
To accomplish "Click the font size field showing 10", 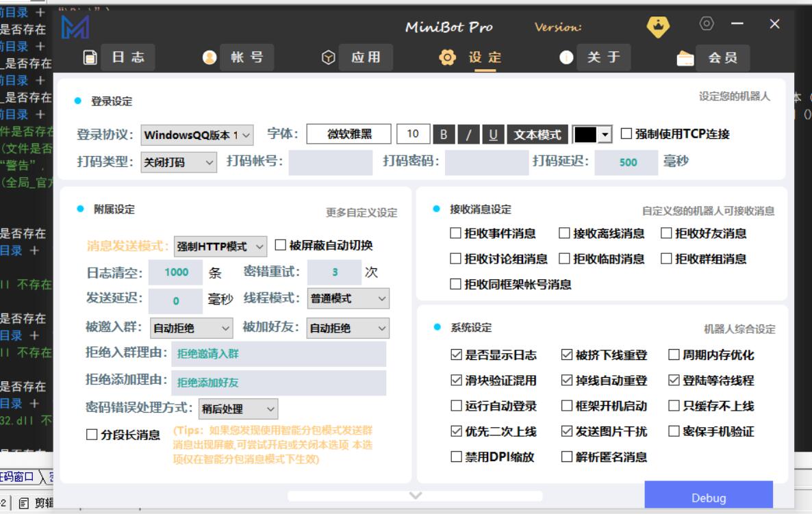I will coord(413,134).
